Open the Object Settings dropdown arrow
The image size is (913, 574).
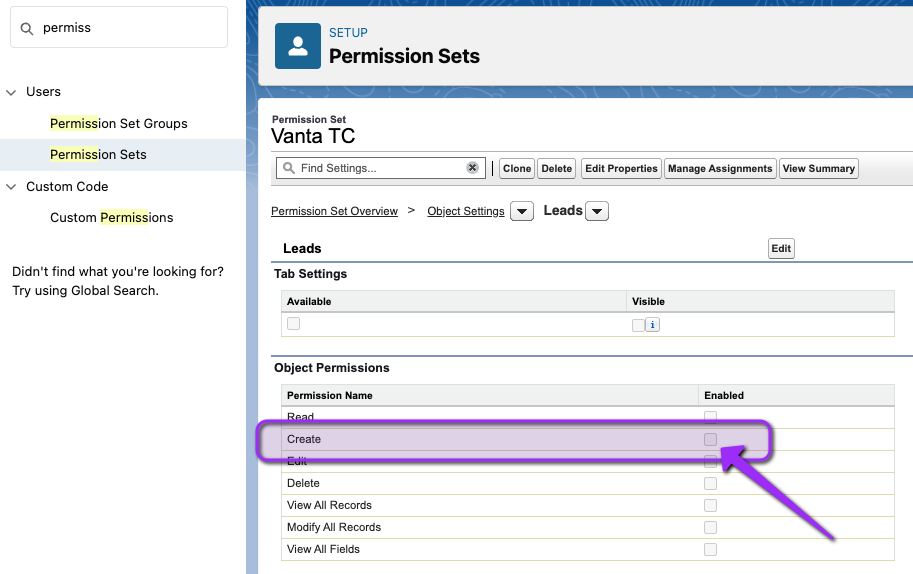522,211
